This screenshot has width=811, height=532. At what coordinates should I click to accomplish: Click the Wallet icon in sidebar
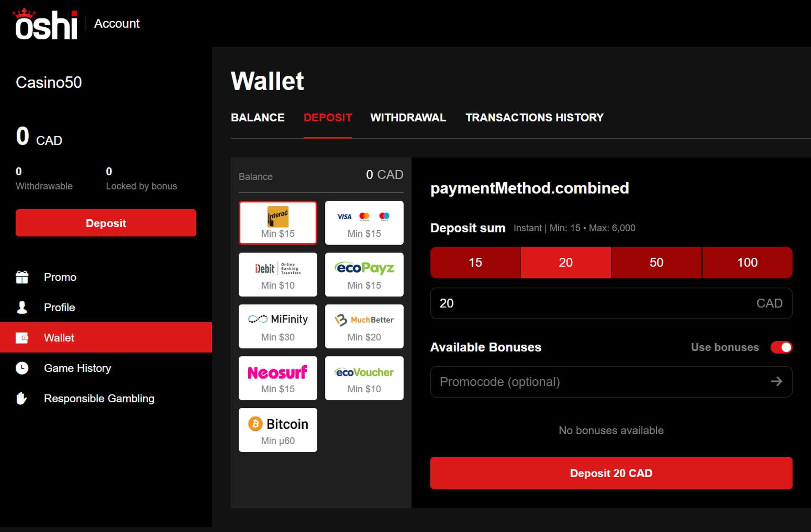coord(22,338)
